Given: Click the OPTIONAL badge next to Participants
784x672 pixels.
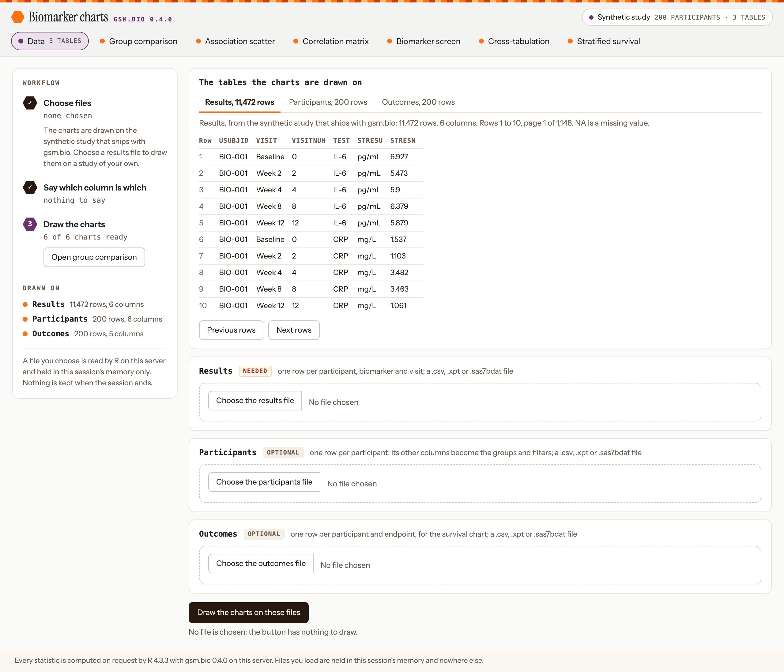Looking at the screenshot, I should [x=283, y=452].
